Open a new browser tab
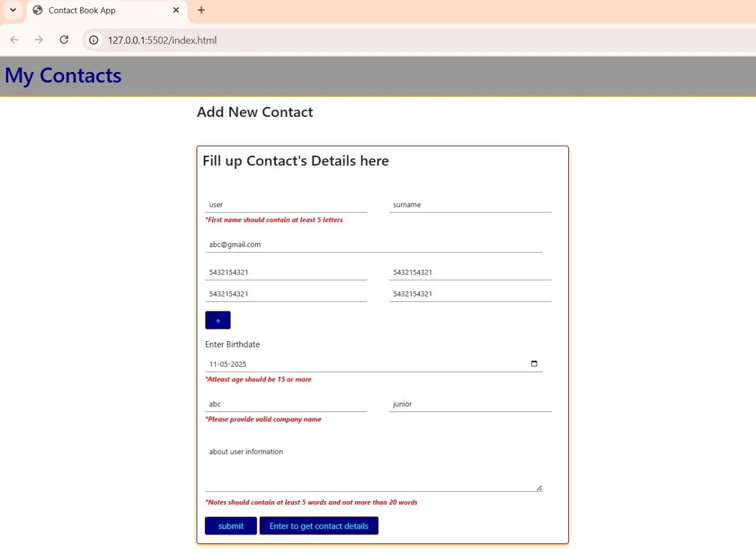 coord(201,10)
